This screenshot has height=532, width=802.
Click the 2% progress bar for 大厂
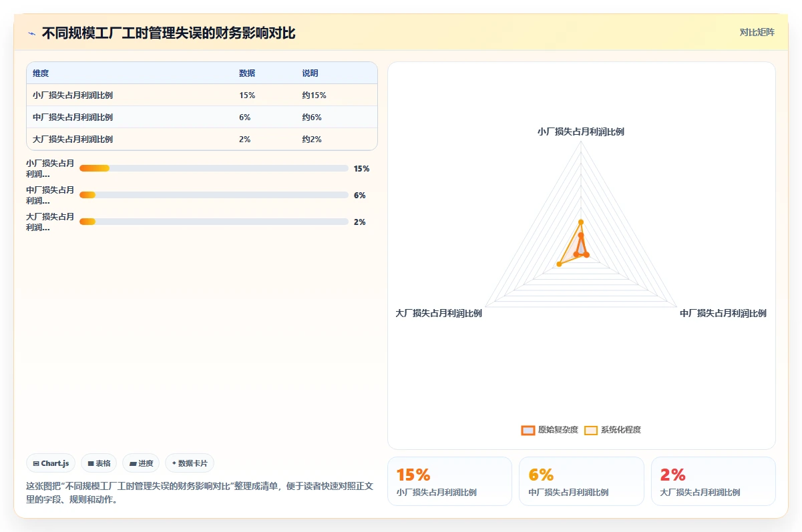214,222
